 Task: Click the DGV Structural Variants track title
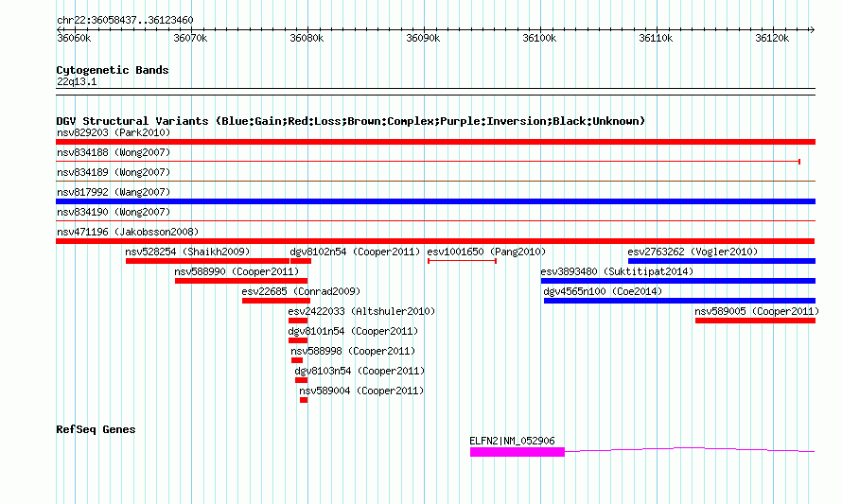pos(351,121)
